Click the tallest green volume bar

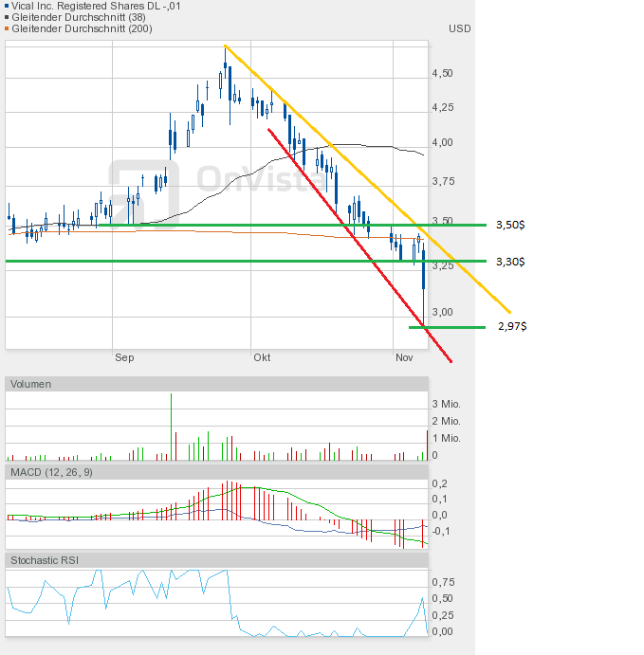[x=172, y=427]
